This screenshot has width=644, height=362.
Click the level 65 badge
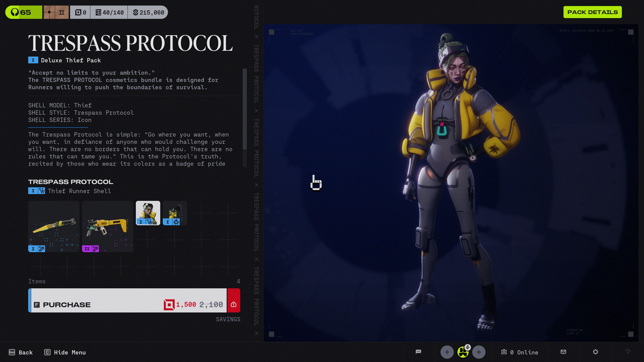[24, 12]
